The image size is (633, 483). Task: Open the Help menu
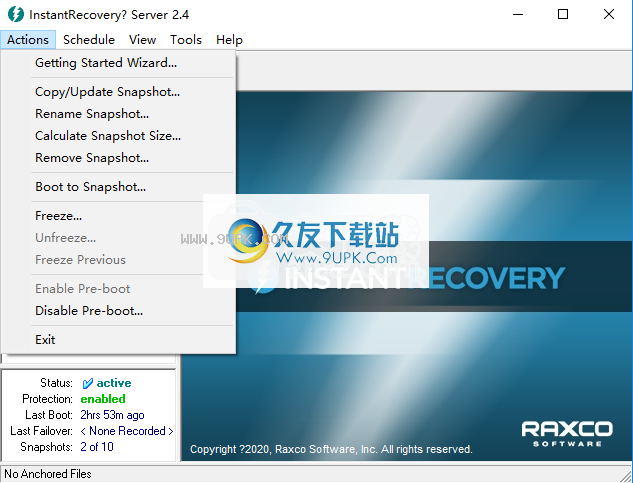[229, 40]
